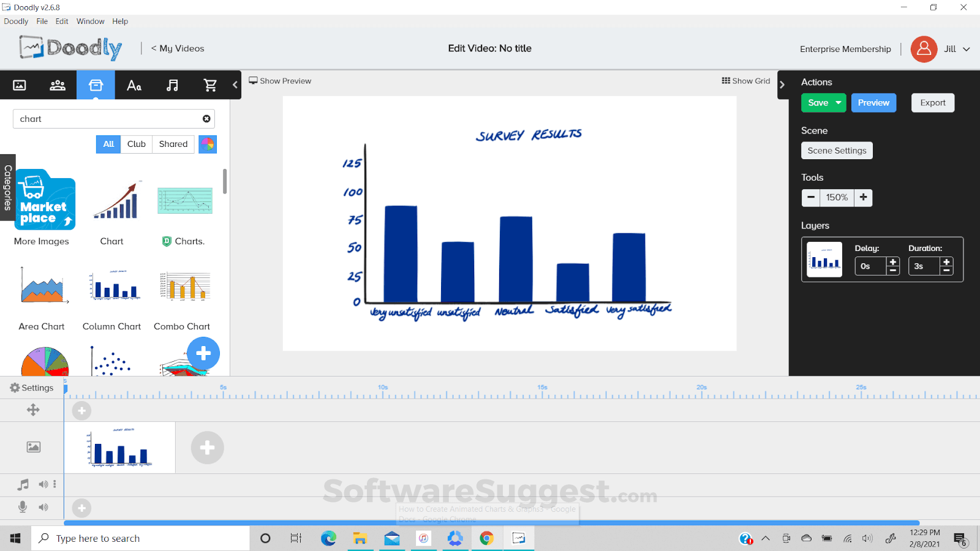
Task: Add a new scene with large plus
Action: tap(207, 448)
